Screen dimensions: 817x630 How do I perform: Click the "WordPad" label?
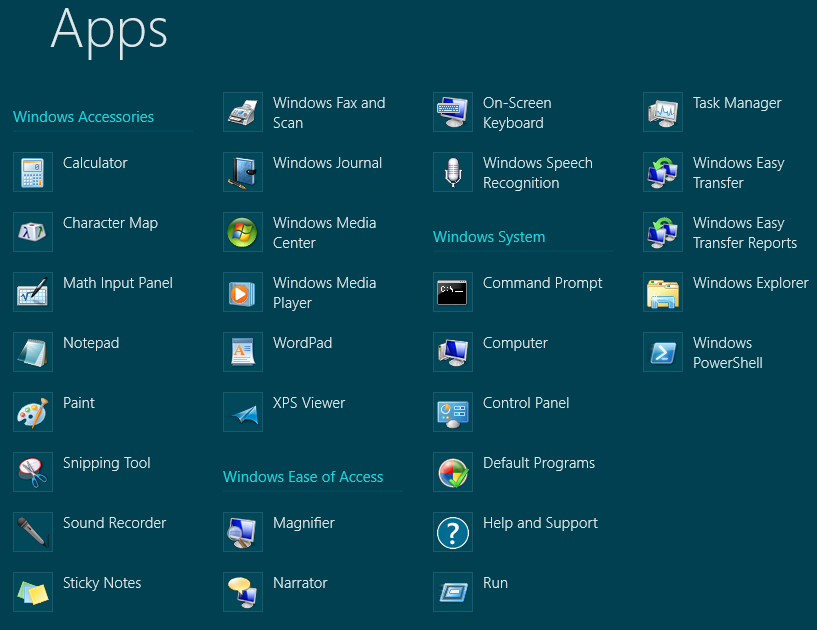[x=303, y=343]
